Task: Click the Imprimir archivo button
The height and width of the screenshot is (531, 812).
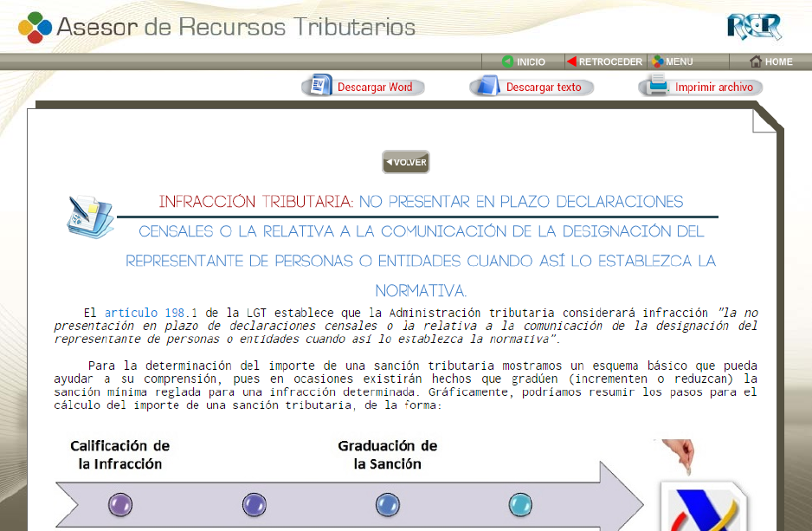Action: coord(700,87)
